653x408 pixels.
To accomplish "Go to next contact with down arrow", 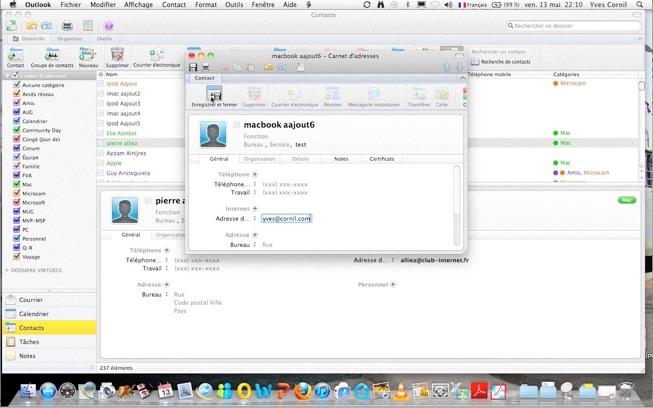I will pyautogui.click(x=459, y=67).
